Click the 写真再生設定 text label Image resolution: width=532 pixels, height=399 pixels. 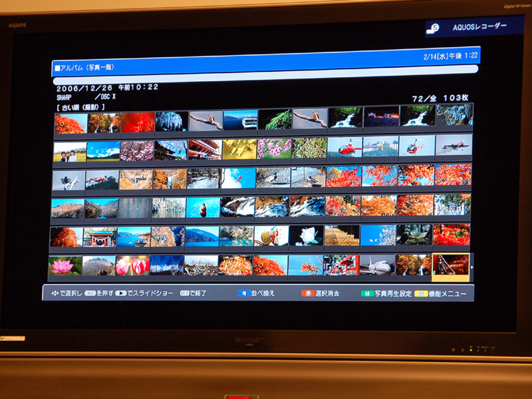[x=392, y=293]
